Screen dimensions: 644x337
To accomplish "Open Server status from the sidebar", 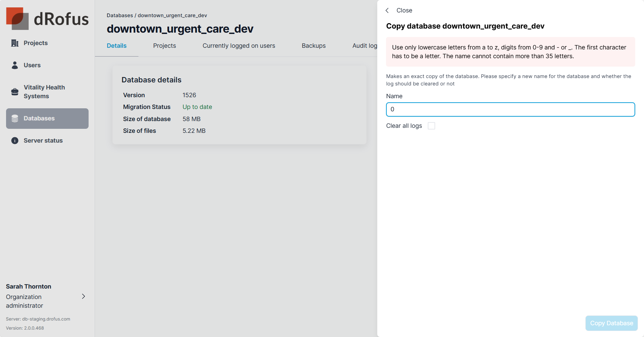I will point(43,141).
